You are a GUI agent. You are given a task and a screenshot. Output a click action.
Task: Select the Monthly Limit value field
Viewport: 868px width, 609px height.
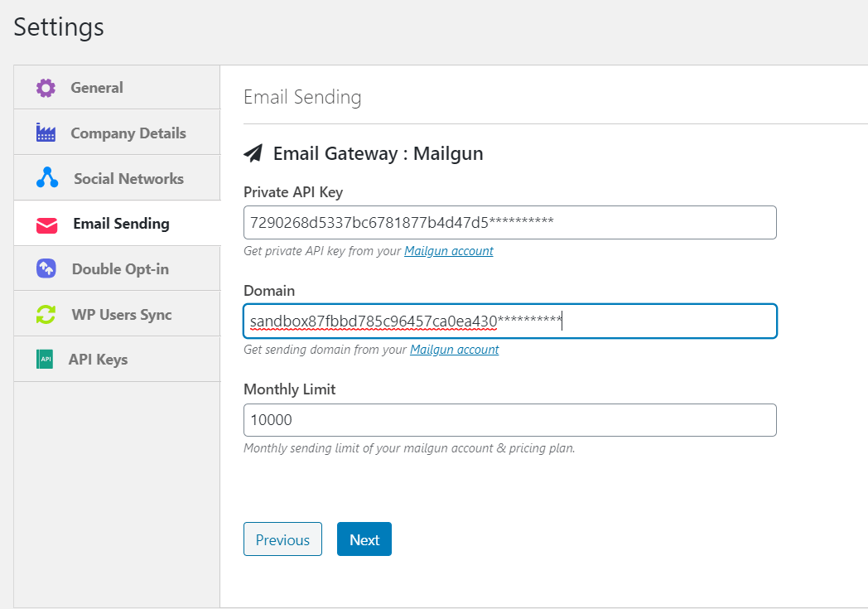(x=509, y=420)
